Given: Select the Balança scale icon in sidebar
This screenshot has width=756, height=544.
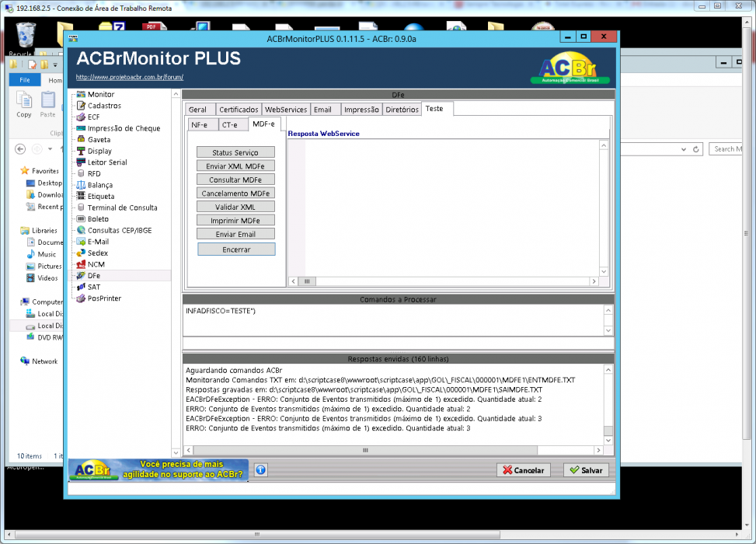Looking at the screenshot, I should click(81, 185).
